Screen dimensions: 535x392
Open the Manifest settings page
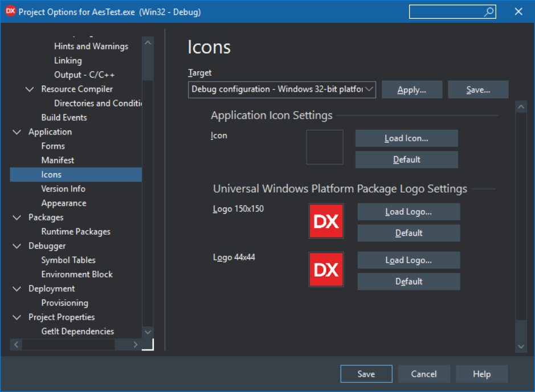pos(59,160)
